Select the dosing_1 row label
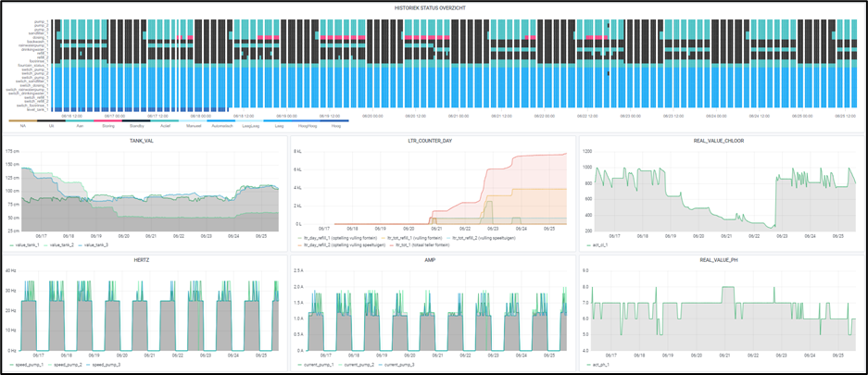The height and width of the screenshot is (375, 868). [x=41, y=37]
